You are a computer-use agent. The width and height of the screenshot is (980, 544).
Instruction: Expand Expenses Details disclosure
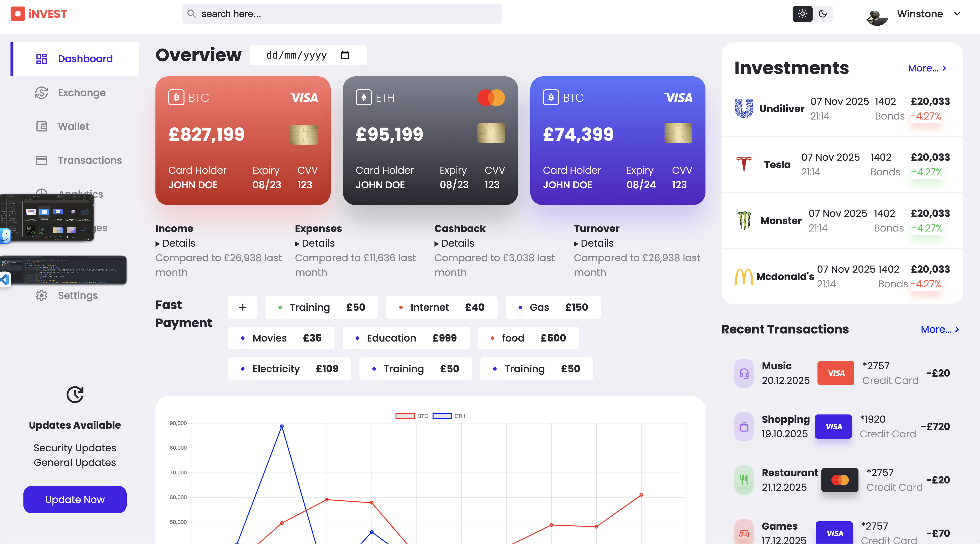pos(315,243)
